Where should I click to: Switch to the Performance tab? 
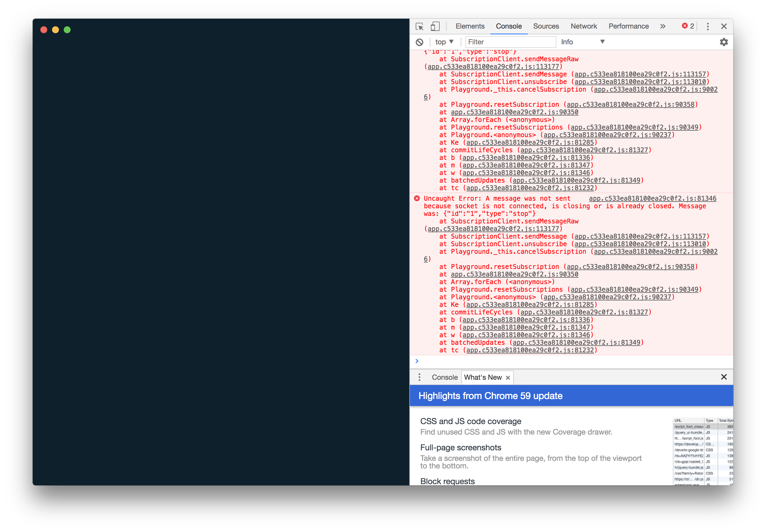(x=629, y=26)
